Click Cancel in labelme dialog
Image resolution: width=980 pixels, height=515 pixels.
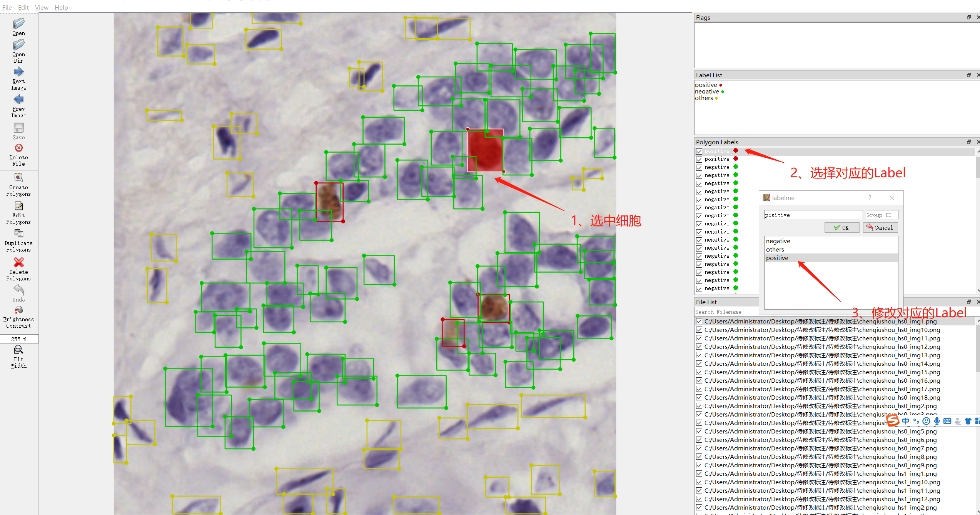[880, 227]
